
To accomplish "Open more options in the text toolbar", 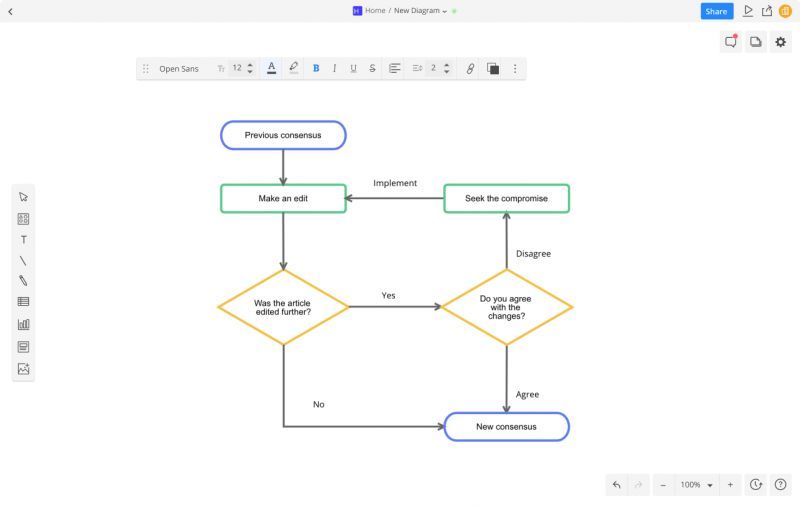I will (515, 68).
